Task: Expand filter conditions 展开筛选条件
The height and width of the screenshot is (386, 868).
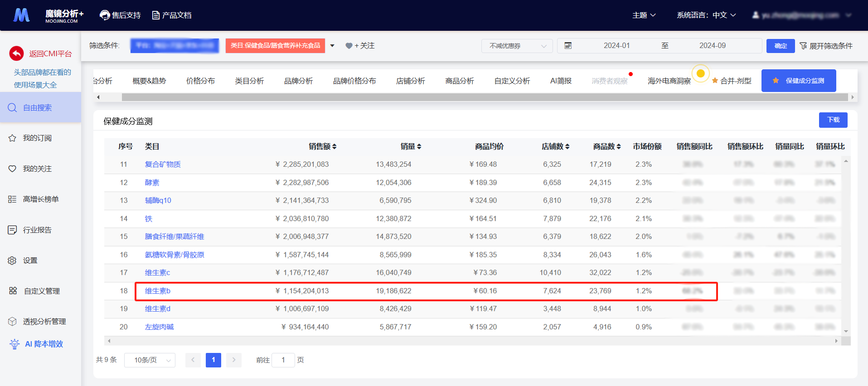Action: point(826,46)
